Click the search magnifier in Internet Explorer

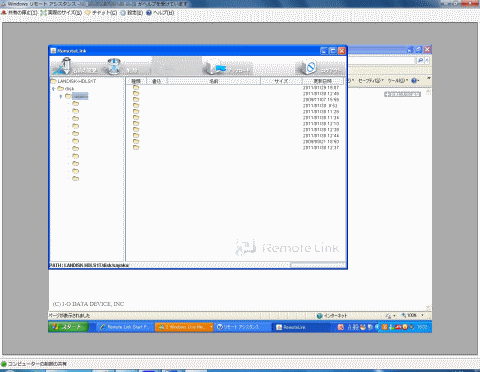point(420,60)
